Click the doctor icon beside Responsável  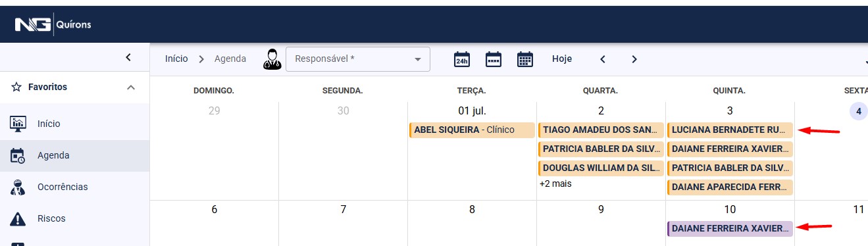[x=272, y=59]
